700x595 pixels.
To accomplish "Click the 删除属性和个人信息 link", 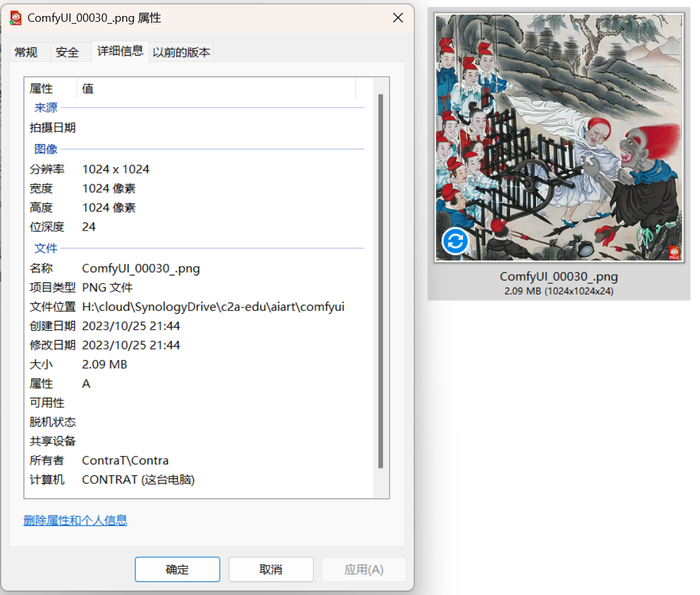I will point(75,520).
